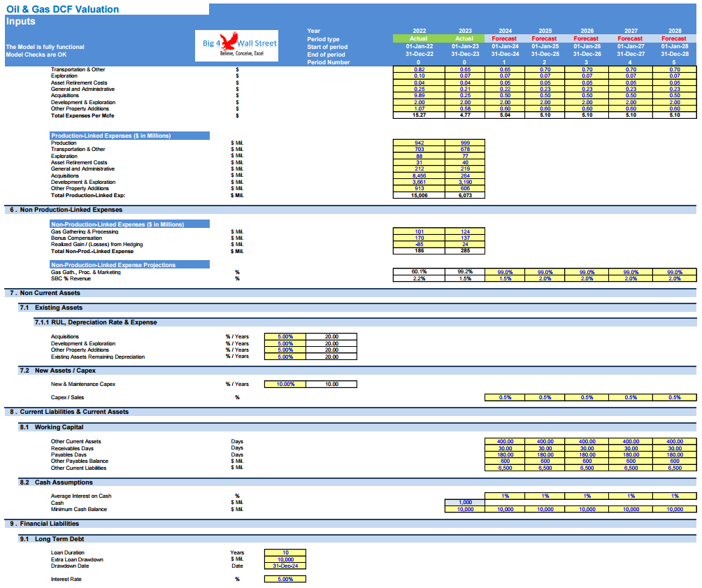Select Production 2023 cell 999
Viewport: 702px width, 588px height.
(x=465, y=143)
